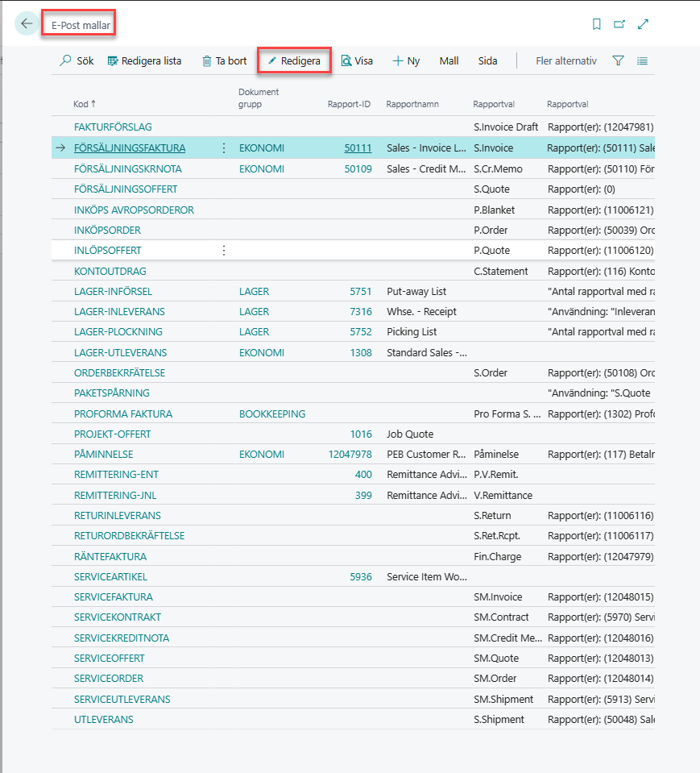Expand page to full width icon
The image size is (700, 773).
643,23
